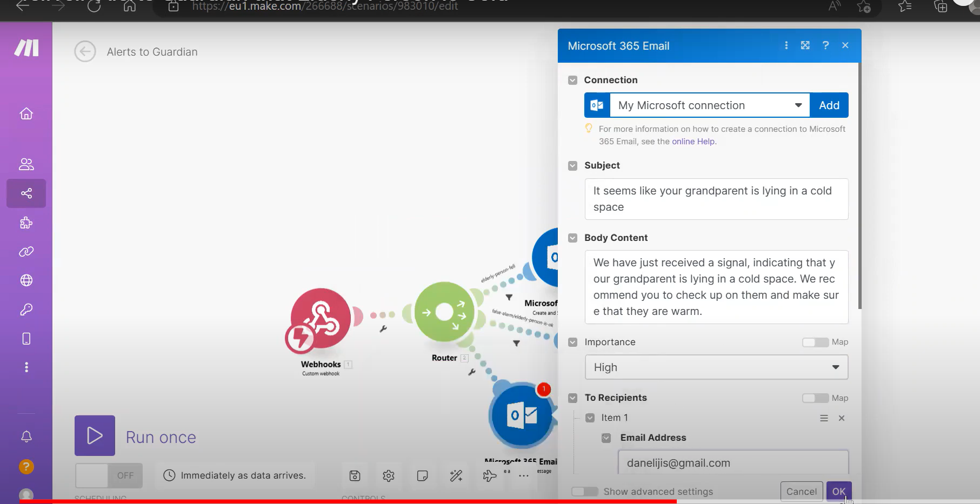
Task: Open the user avatar in sidebar
Action: (26, 495)
